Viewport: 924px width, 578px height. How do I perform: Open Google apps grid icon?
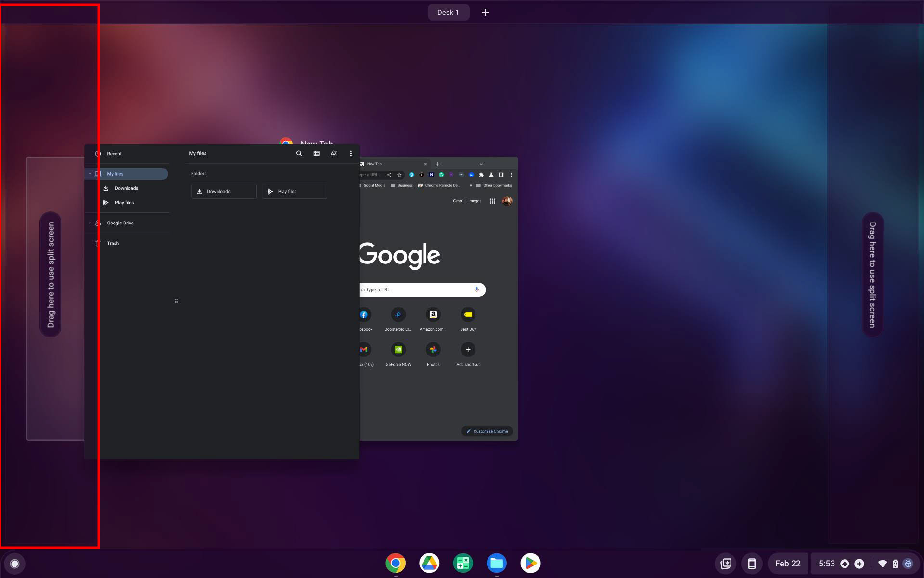[x=492, y=201]
